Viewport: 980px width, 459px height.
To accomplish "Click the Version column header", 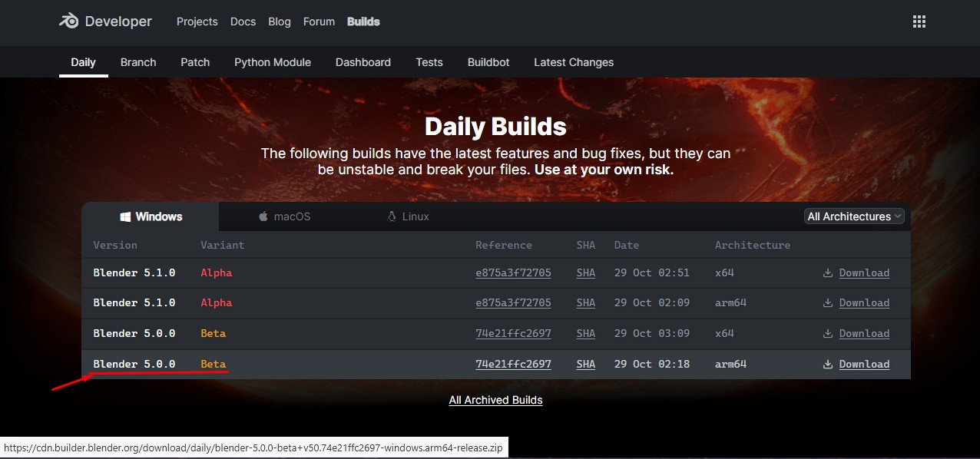I will coord(115,245).
